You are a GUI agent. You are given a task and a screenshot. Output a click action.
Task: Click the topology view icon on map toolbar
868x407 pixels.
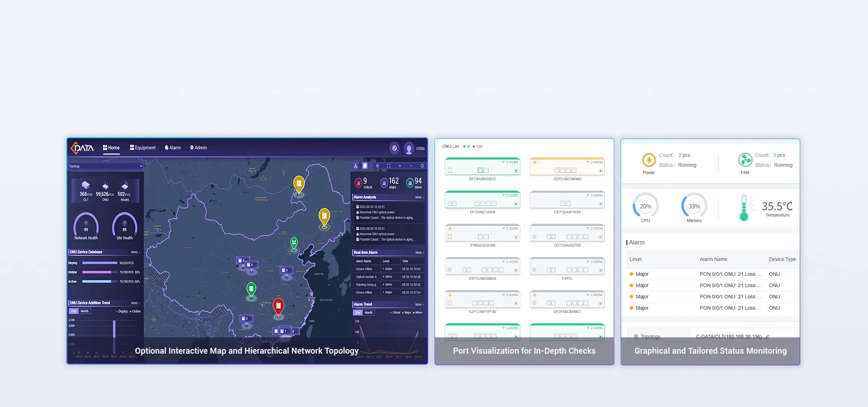coord(355,166)
